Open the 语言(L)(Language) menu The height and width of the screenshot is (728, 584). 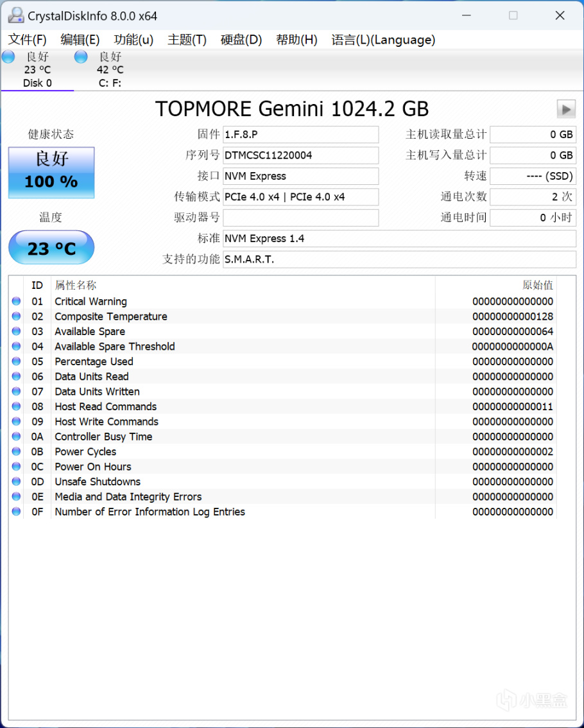point(383,40)
